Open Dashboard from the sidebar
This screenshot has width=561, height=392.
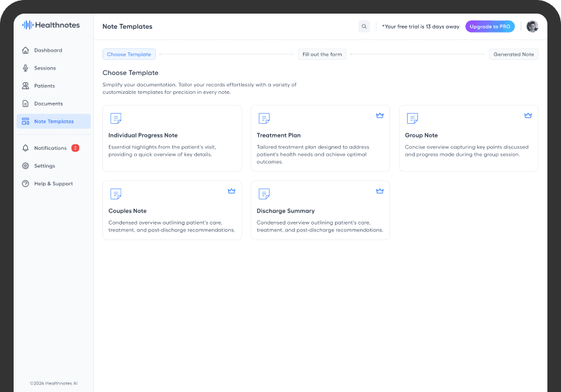[x=48, y=50]
